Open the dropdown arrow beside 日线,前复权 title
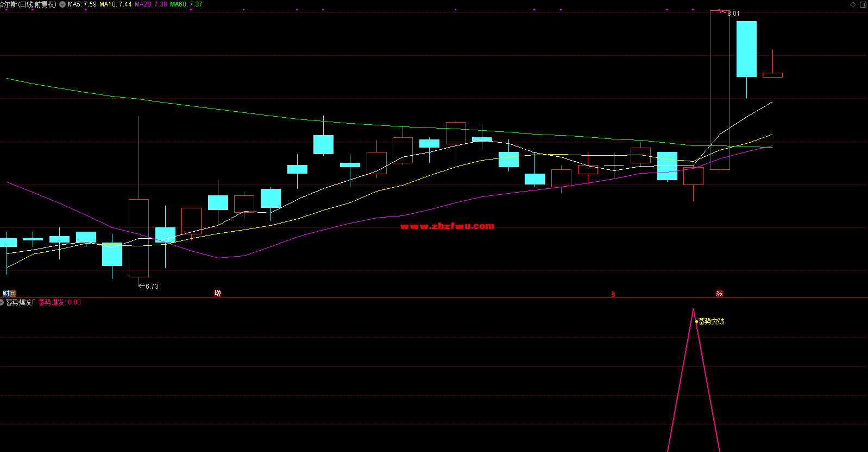The height and width of the screenshot is (452, 868). [62, 4]
